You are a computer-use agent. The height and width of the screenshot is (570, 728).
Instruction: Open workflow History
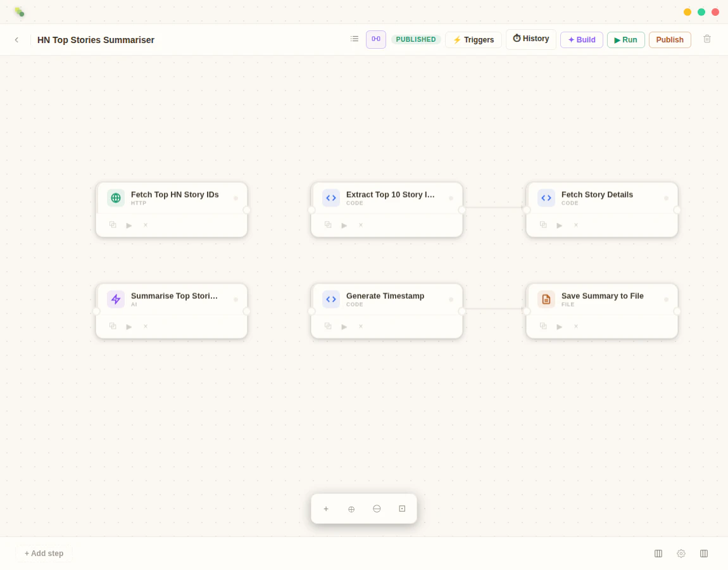(530, 39)
